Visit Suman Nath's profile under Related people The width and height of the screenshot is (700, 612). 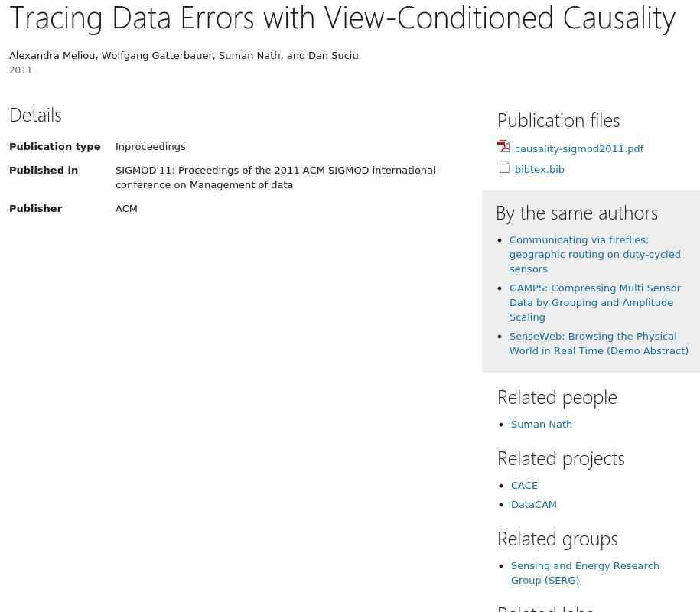point(541,425)
